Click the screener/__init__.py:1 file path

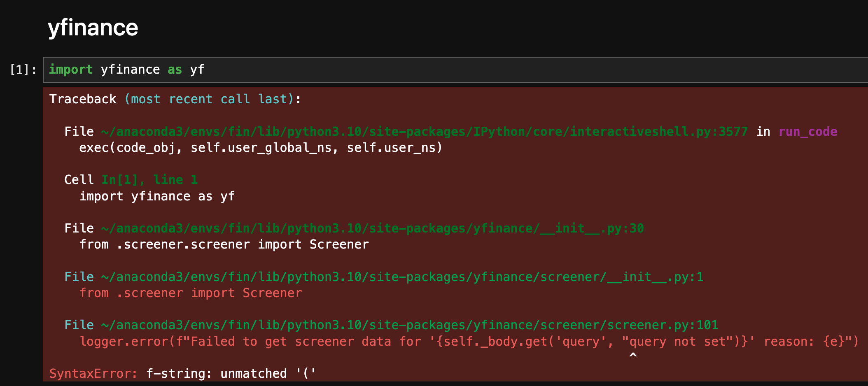click(x=402, y=277)
